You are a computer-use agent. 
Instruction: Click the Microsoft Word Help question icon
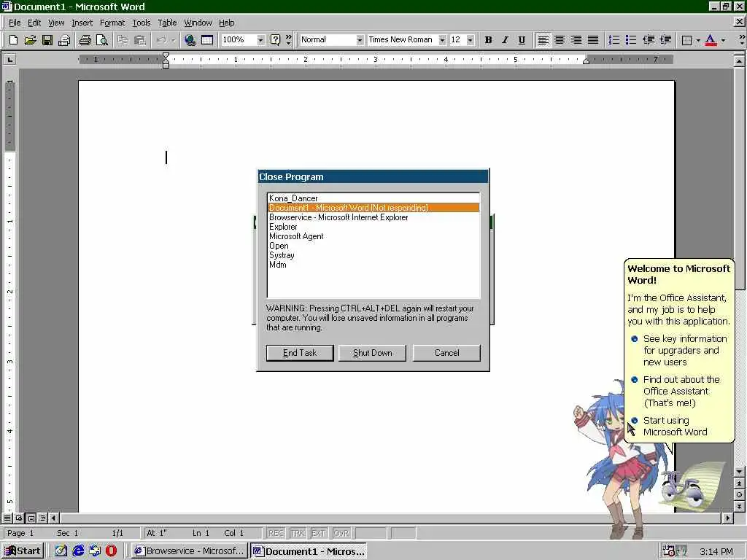pyautogui.click(x=275, y=40)
